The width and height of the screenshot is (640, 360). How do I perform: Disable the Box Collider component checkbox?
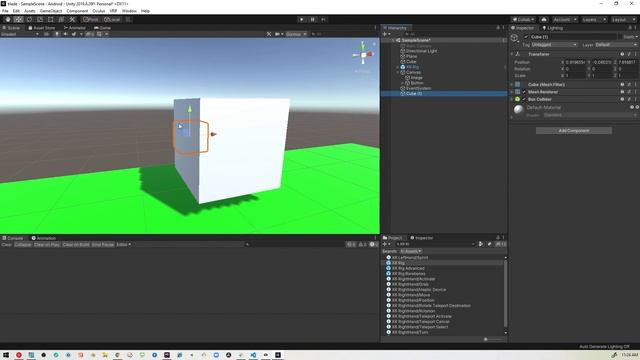click(x=524, y=99)
